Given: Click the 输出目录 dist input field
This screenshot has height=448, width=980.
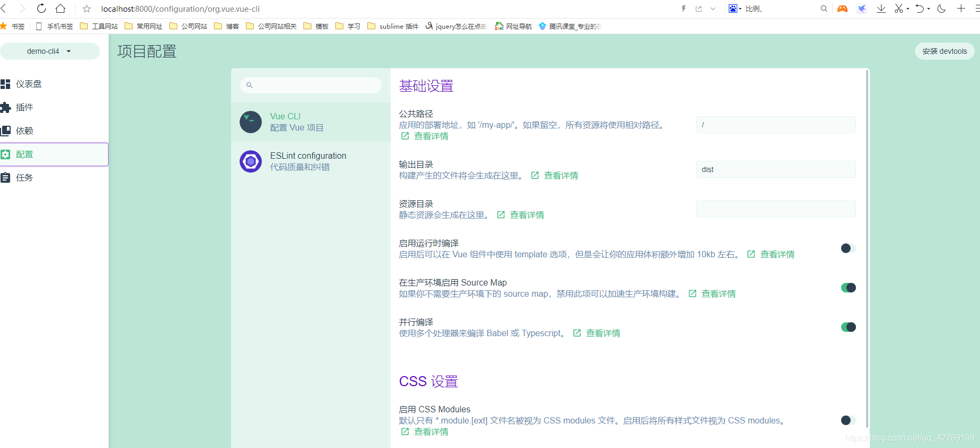Looking at the screenshot, I should pos(776,169).
